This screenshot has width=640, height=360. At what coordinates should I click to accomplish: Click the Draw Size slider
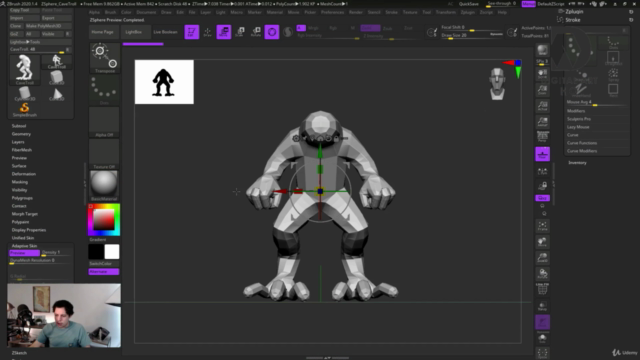coord(472,36)
